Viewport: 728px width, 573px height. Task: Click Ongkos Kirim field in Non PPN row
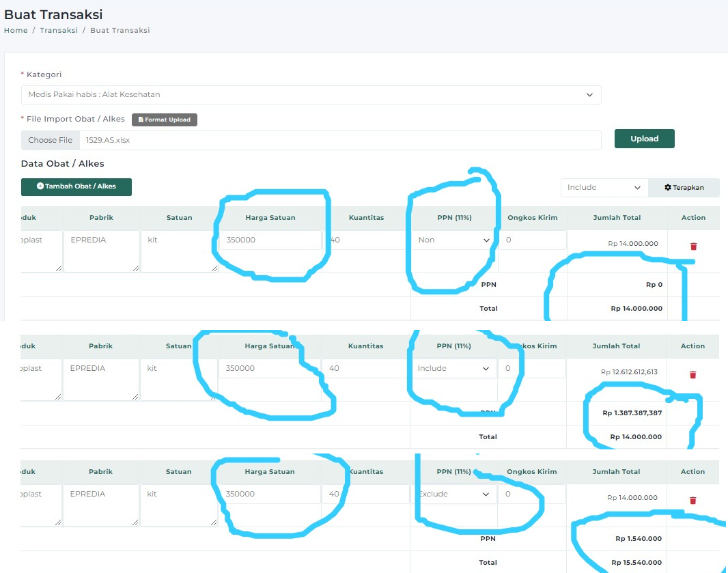pos(533,240)
